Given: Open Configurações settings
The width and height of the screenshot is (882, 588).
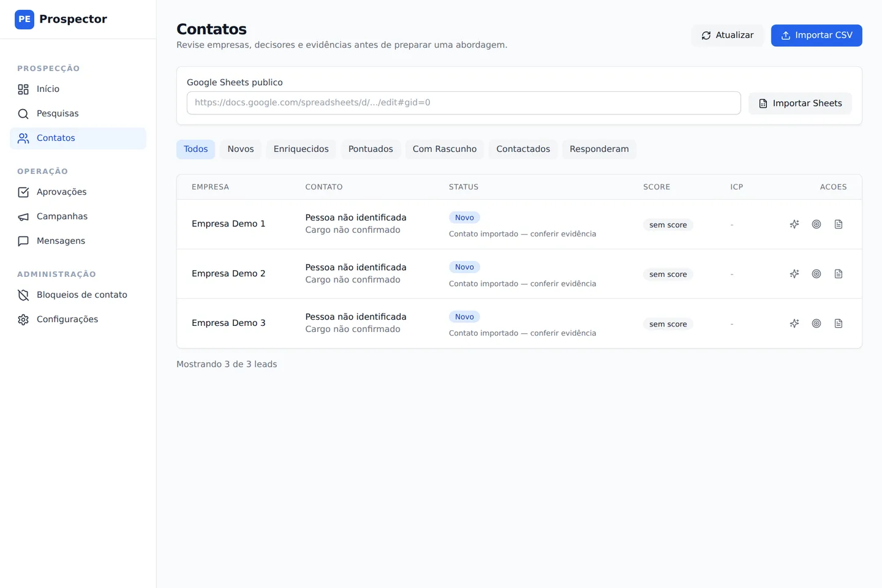Looking at the screenshot, I should point(78,320).
